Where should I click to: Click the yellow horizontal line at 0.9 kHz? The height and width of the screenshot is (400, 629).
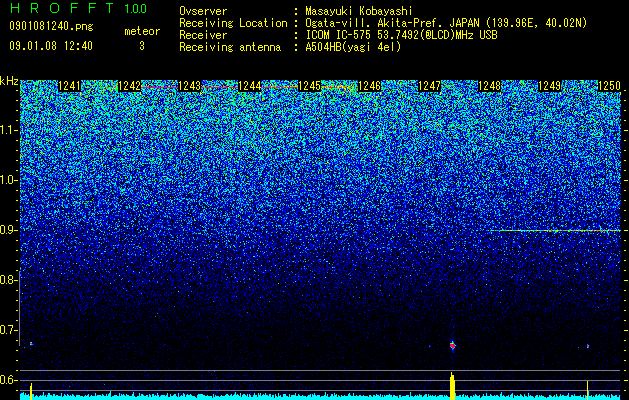pos(555,230)
